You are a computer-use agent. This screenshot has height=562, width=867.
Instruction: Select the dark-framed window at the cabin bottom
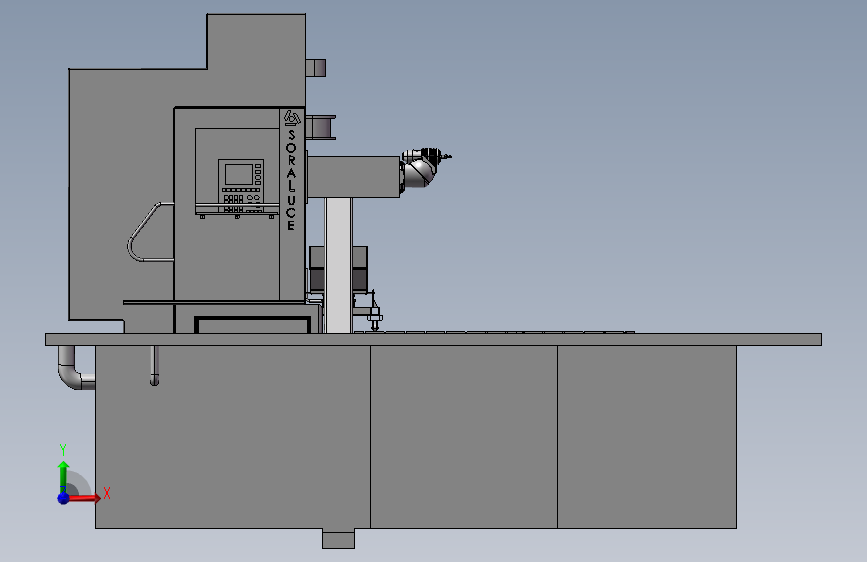pyautogui.click(x=252, y=325)
